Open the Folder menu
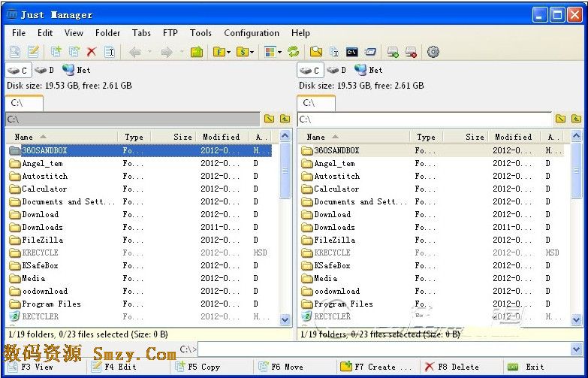The height and width of the screenshot is (378, 588). coord(107,33)
